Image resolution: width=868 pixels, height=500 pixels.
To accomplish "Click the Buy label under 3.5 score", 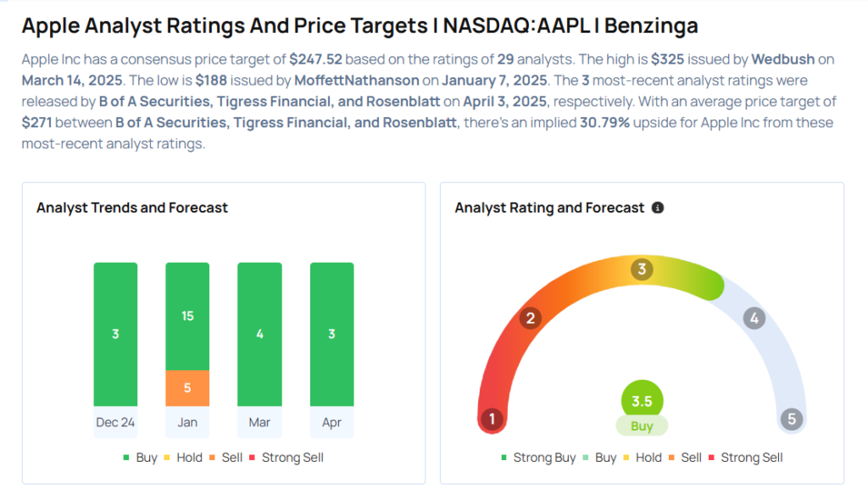I will click(x=642, y=426).
